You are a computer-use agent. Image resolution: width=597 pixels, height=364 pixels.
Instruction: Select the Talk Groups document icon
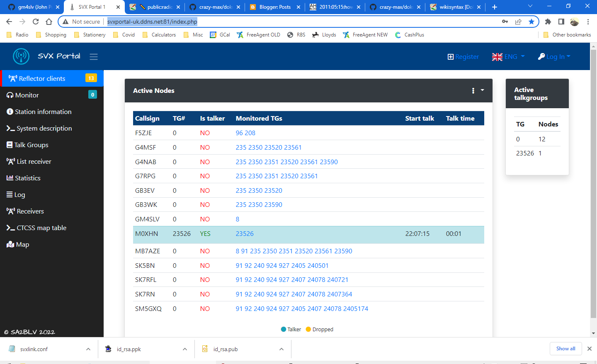(9, 145)
